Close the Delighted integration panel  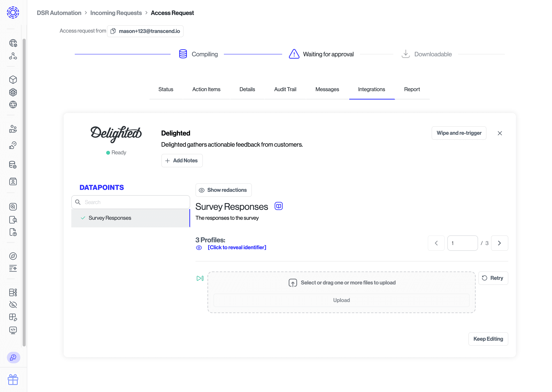[x=500, y=133]
